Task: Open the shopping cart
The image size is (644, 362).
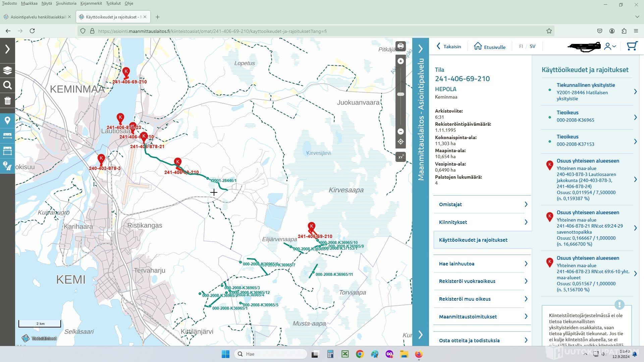Action: click(632, 46)
